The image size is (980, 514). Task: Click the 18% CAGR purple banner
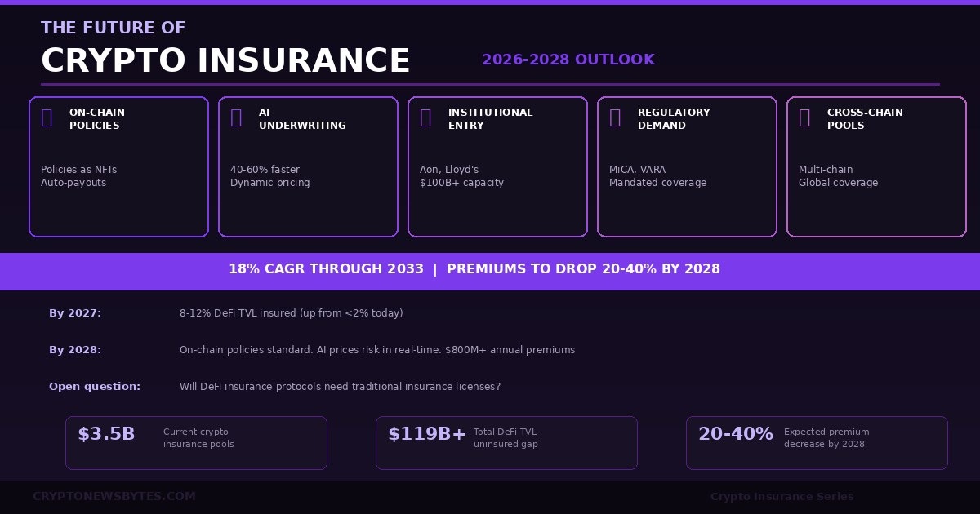(x=490, y=269)
